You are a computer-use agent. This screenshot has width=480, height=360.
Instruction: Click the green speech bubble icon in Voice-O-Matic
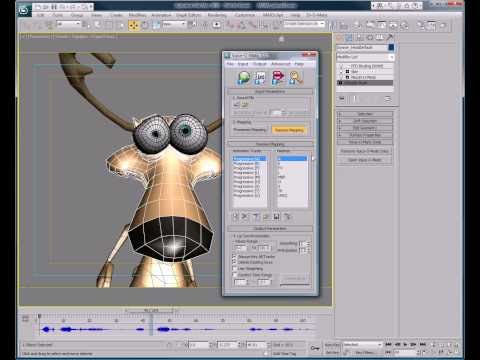click(244, 78)
